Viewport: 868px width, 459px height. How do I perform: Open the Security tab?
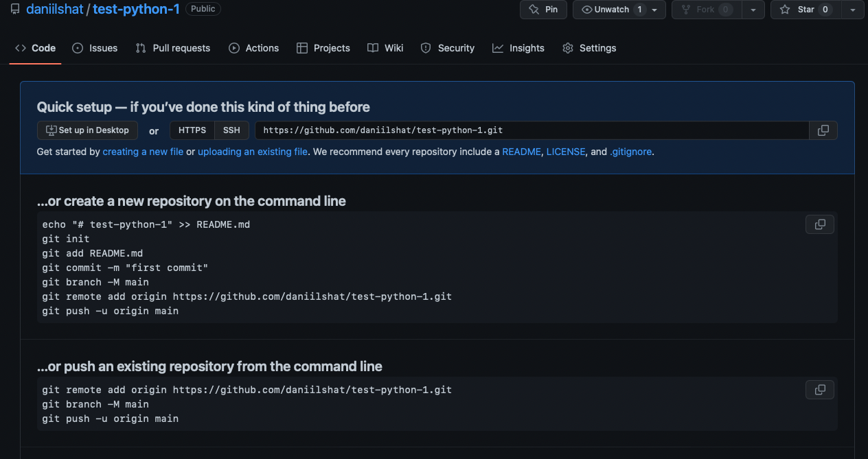447,48
